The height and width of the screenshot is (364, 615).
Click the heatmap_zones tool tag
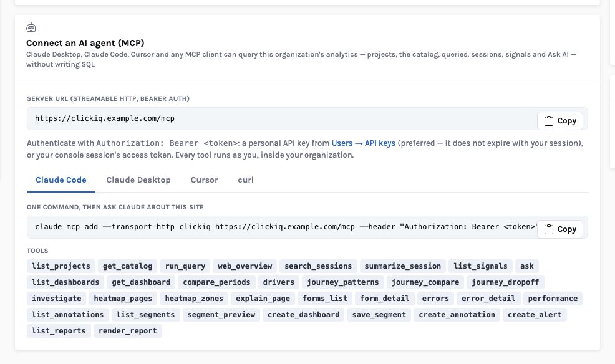coord(194,299)
